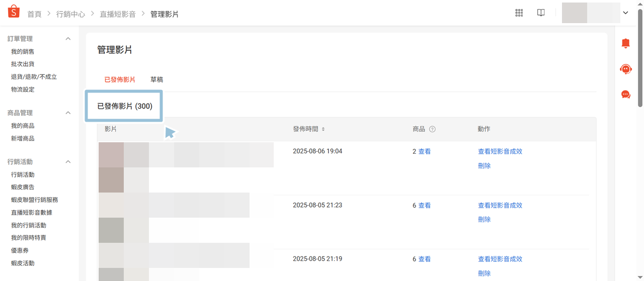Screen dimensions: 644x281
Task: Select the 已發佈影片 tab
Action: tap(120, 79)
